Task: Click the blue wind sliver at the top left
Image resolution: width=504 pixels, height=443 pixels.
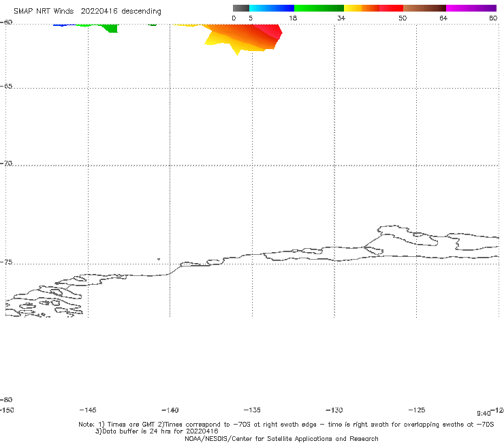Action: tap(64, 25)
